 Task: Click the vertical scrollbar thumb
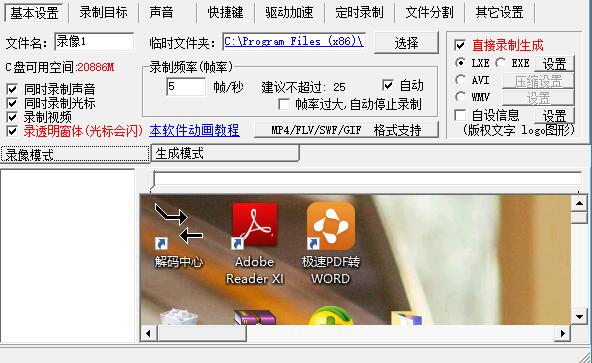pos(579,218)
